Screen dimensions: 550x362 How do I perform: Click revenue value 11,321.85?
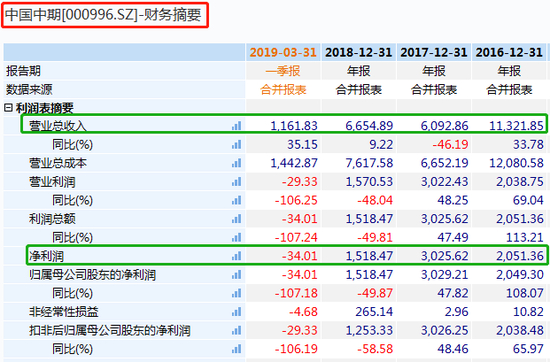(x=516, y=126)
